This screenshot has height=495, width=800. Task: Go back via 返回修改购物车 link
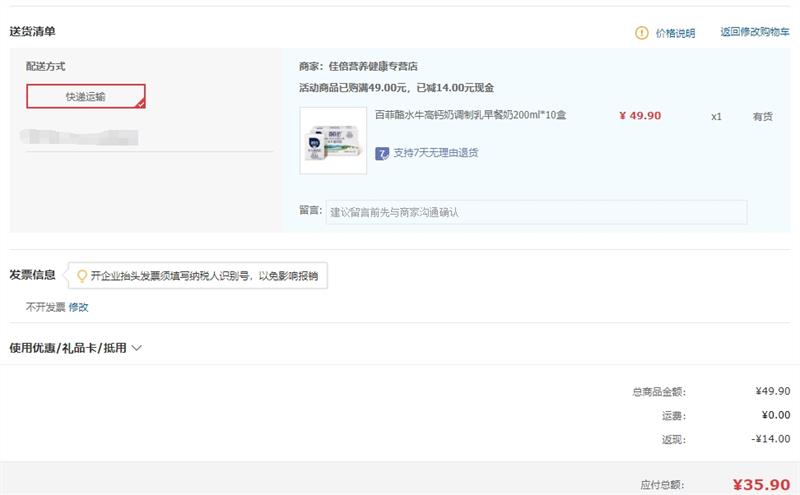click(x=755, y=32)
